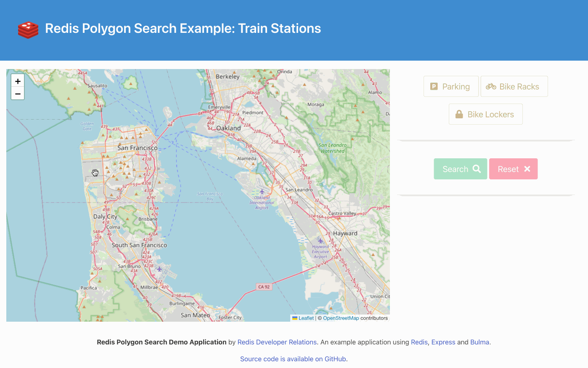This screenshot has width=588, height=368.
Task: Click the Hayward label on map
Action: tap(345, 233)
